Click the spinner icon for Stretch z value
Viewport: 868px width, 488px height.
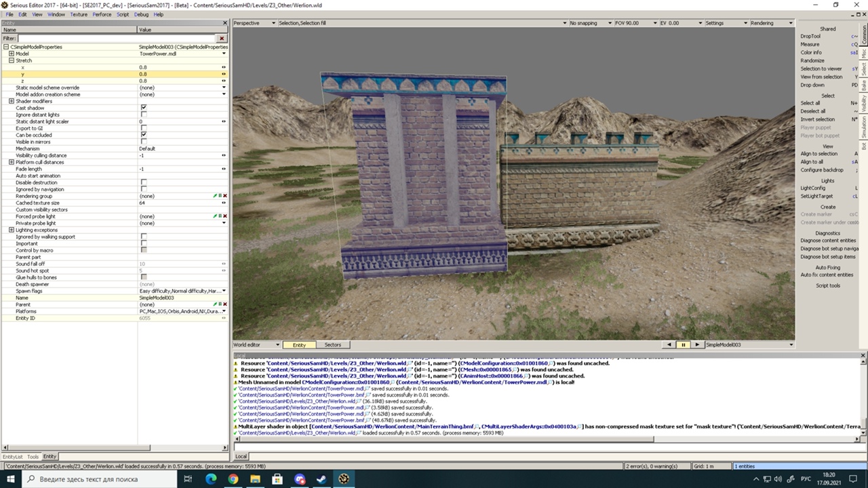(224, 81)
